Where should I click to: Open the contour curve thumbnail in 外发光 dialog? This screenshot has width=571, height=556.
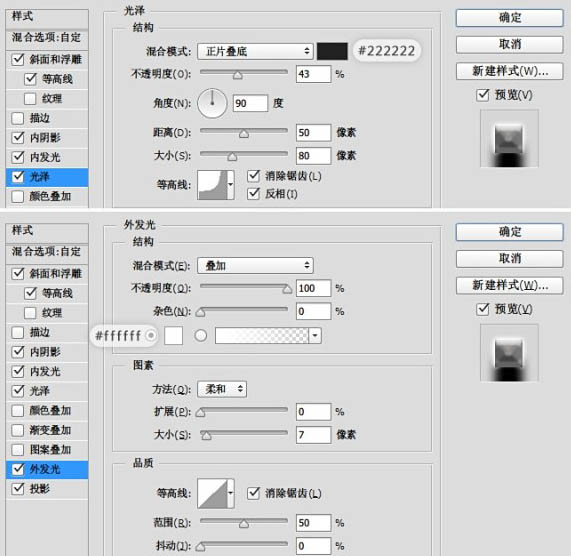click(212, 494)
